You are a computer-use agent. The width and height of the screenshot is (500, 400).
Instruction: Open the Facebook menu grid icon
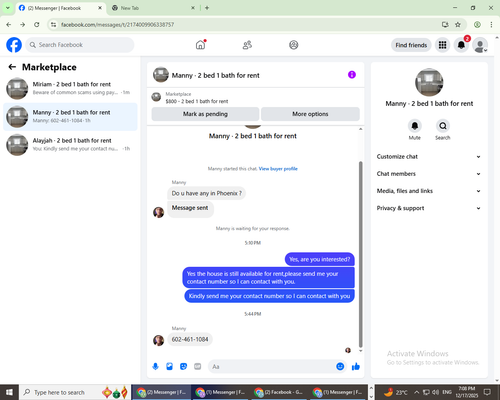click(442, 45)
